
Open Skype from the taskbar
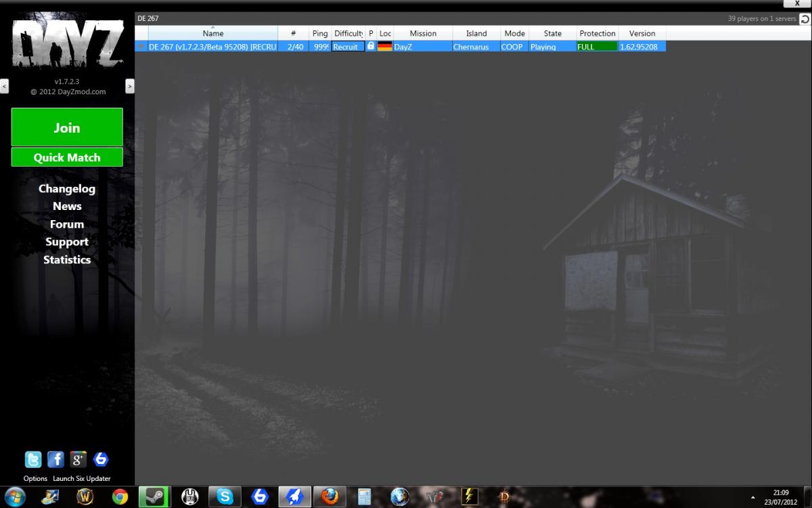click(225, 496)
